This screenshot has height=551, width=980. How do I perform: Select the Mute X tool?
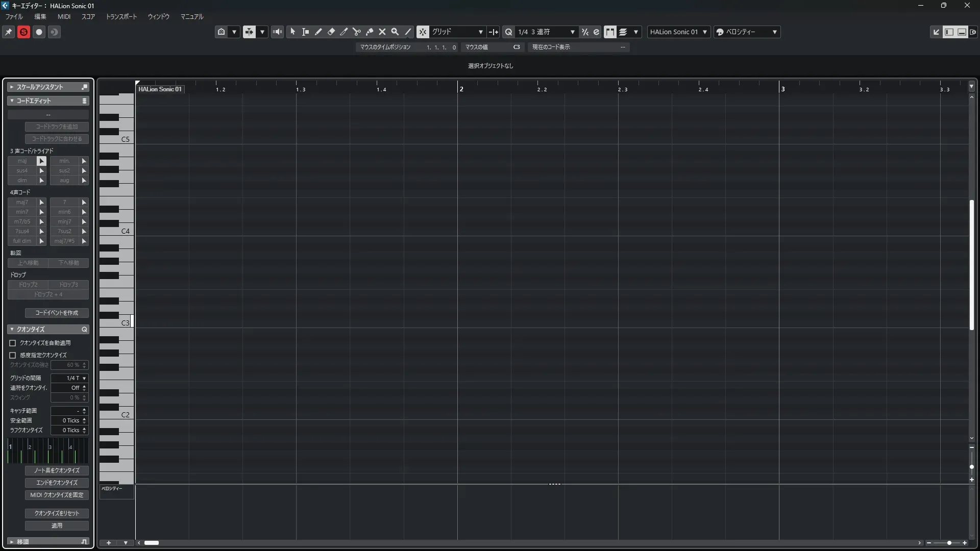point(382,32)
